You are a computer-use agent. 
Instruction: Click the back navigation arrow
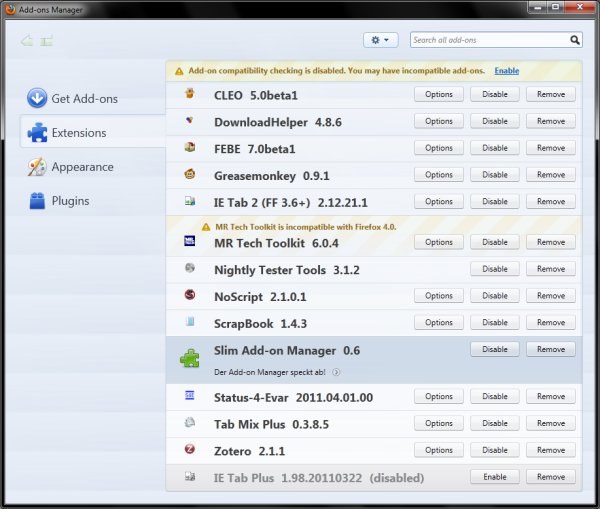(x=27, y=41)
